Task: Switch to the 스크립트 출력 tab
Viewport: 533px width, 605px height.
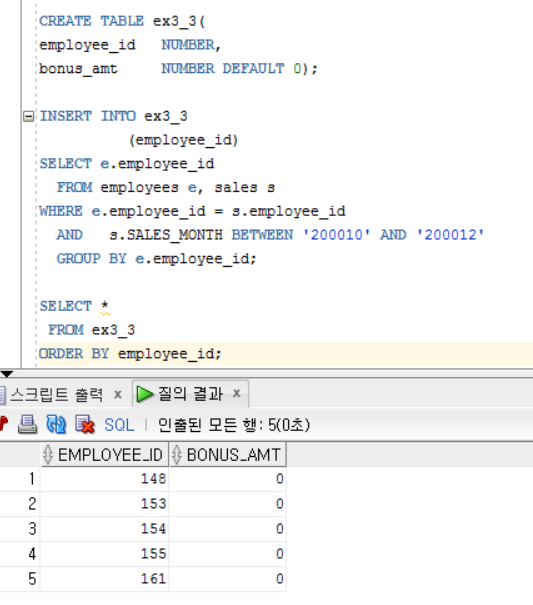Action: tap(57, 394)
